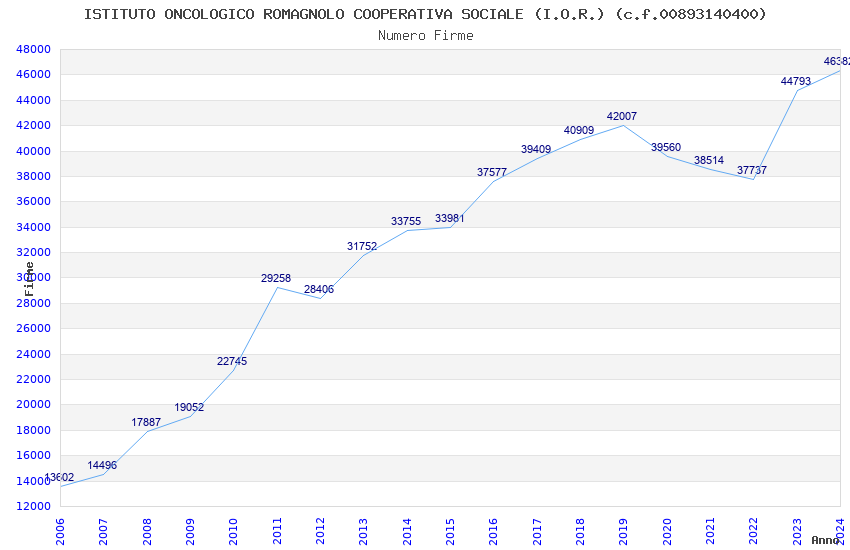Image resolution: width=850 pixels, height=550 pixels.
Task: Click x-axis year 2023
Action: pos(797,532)
